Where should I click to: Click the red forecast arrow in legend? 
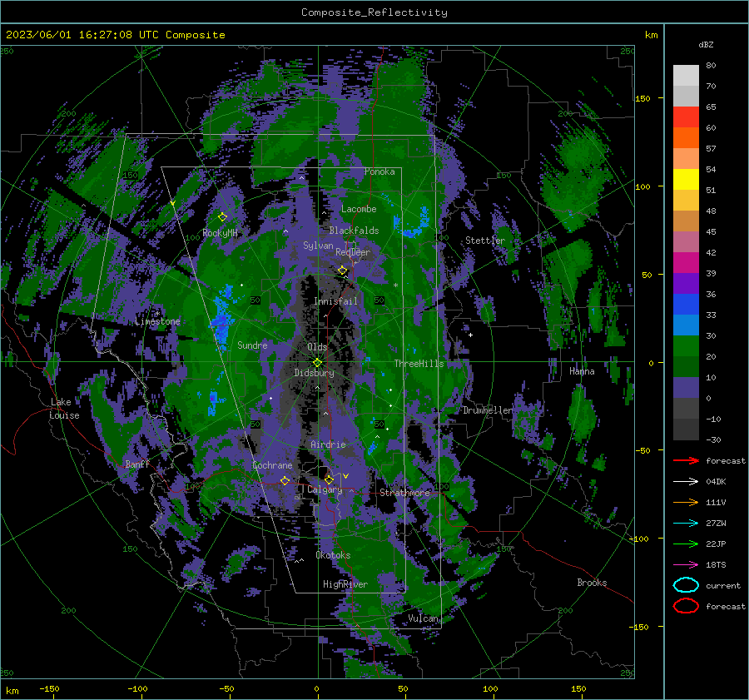pos(686,460)
